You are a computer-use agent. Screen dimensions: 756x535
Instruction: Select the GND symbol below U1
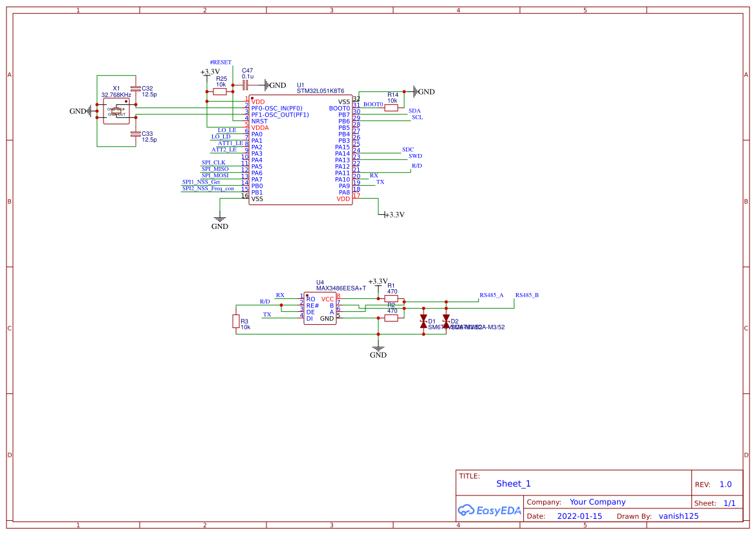coord(220,220)
